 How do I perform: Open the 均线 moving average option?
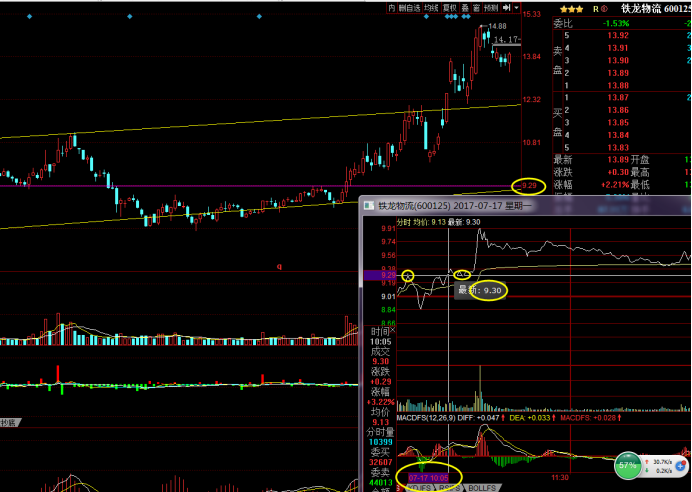pos(431,7)
